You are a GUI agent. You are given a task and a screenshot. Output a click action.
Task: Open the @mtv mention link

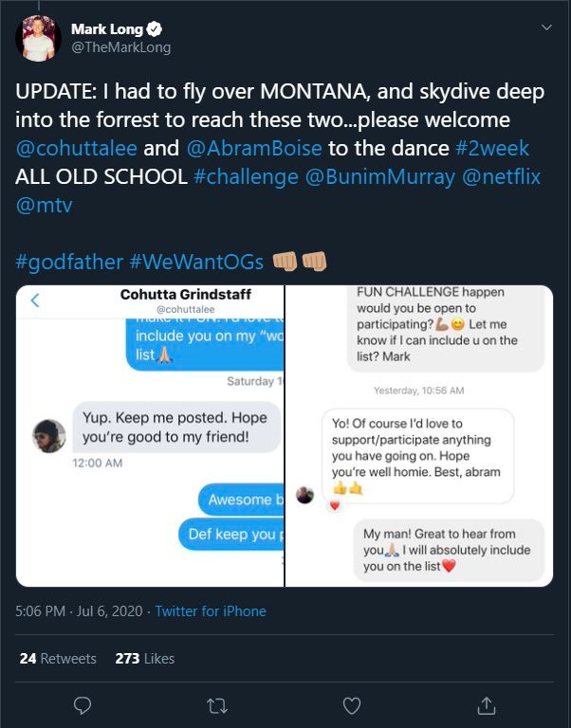click(x=44, y=207)
